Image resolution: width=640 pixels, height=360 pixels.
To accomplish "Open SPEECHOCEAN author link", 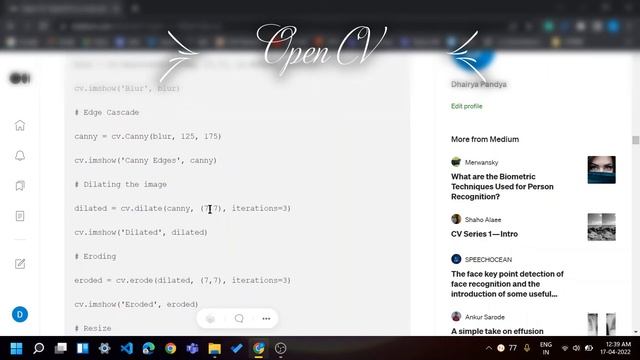I will click(488, 260).
